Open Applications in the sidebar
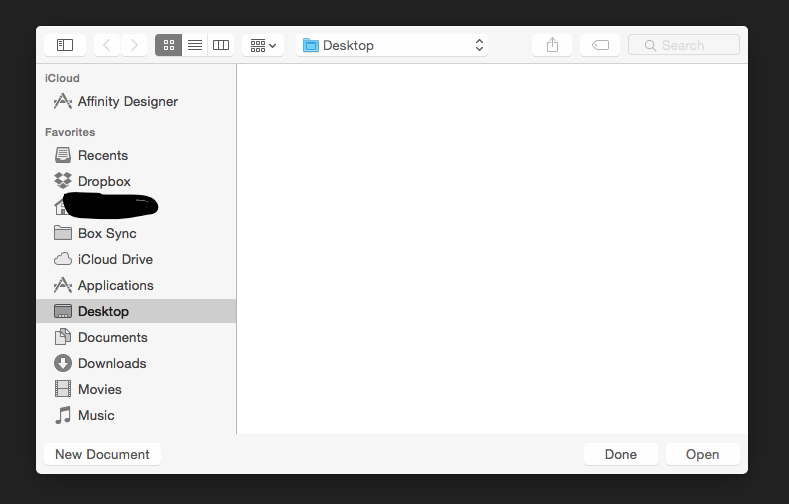This screenshot has height=504, width=789. point(136,285)
